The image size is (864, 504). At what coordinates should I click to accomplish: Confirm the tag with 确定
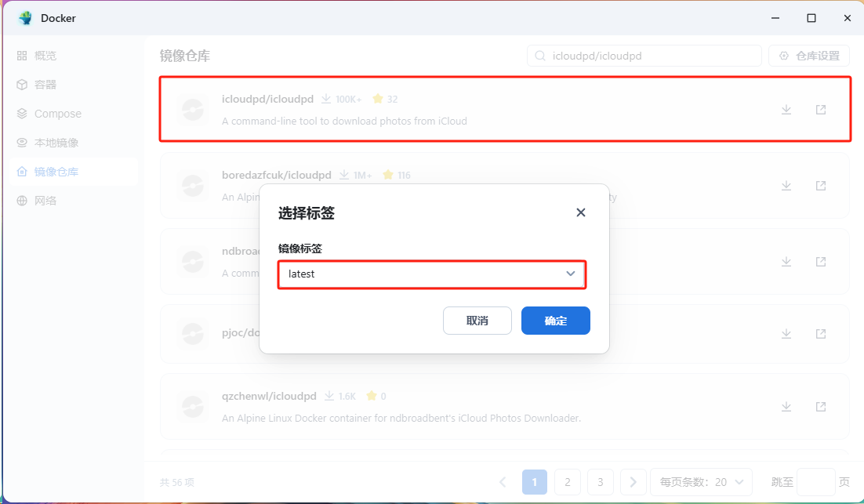tap(555, 321)
